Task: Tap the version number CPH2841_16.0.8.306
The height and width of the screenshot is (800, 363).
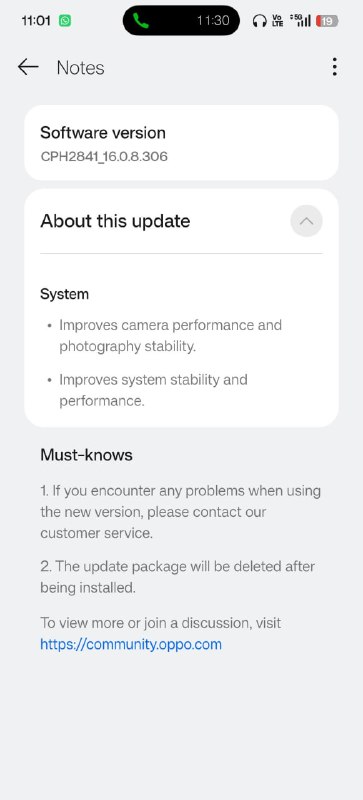Action: point(104,156)
